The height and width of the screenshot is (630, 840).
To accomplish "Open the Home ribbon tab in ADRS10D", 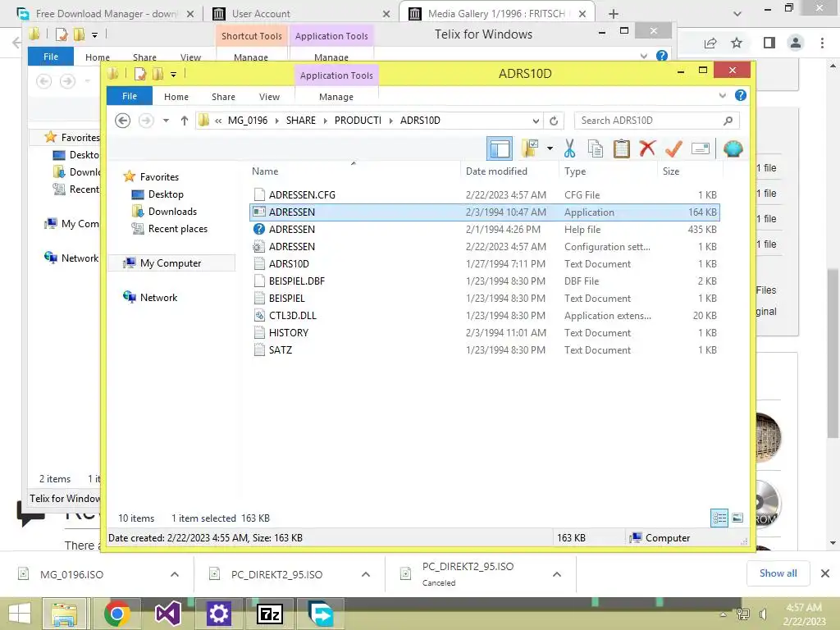I will pyautogui.click(x=176, y=97).
